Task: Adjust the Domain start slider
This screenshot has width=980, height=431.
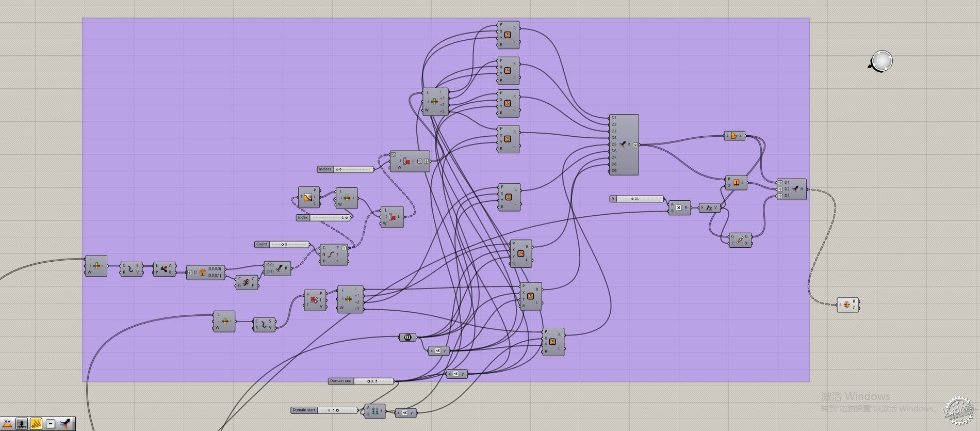Action: (324, 410)
